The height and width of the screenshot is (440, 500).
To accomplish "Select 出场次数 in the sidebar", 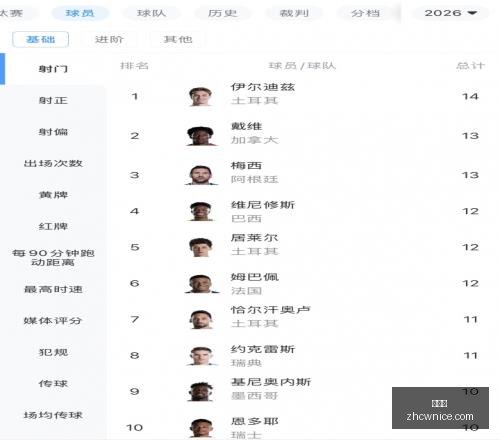I will click(x=53, y=163).
